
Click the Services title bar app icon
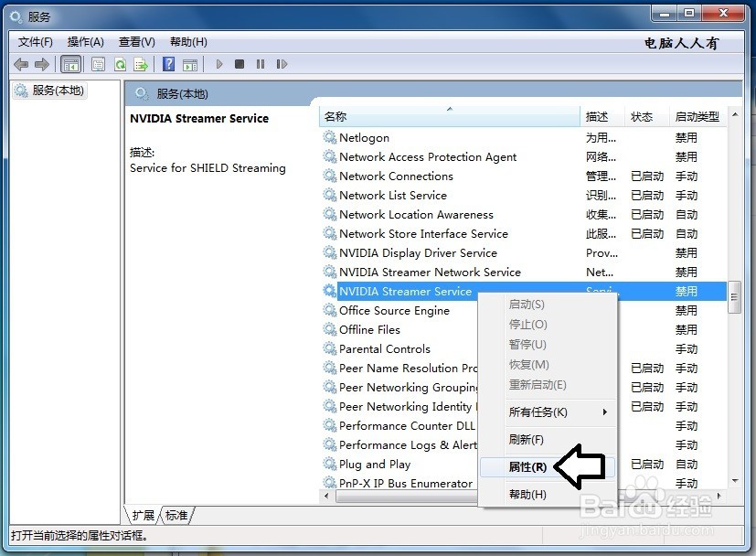click(x=16, y=16)
